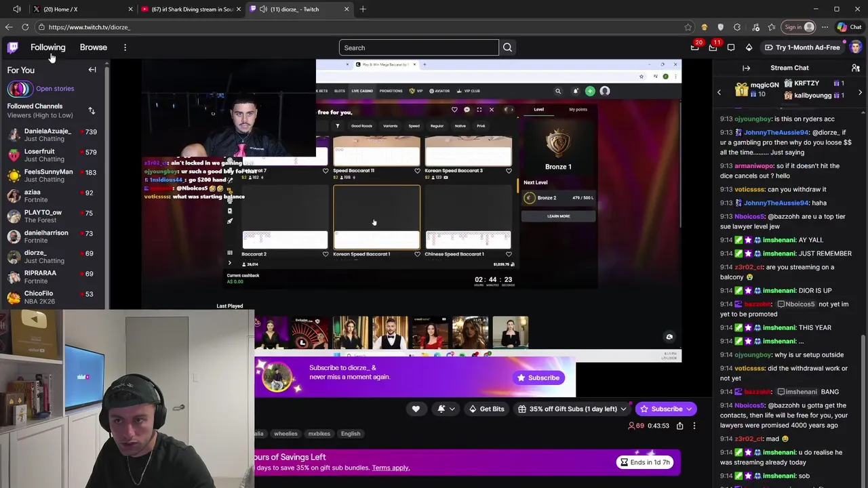Collapse the For You sidebar

(x=92, y=70)
